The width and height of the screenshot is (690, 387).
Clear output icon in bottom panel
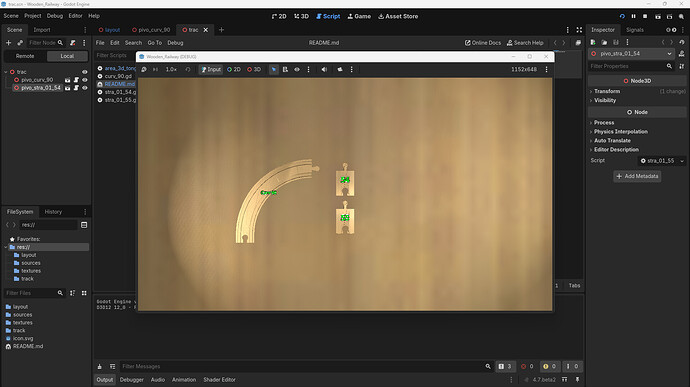[100, 366]
